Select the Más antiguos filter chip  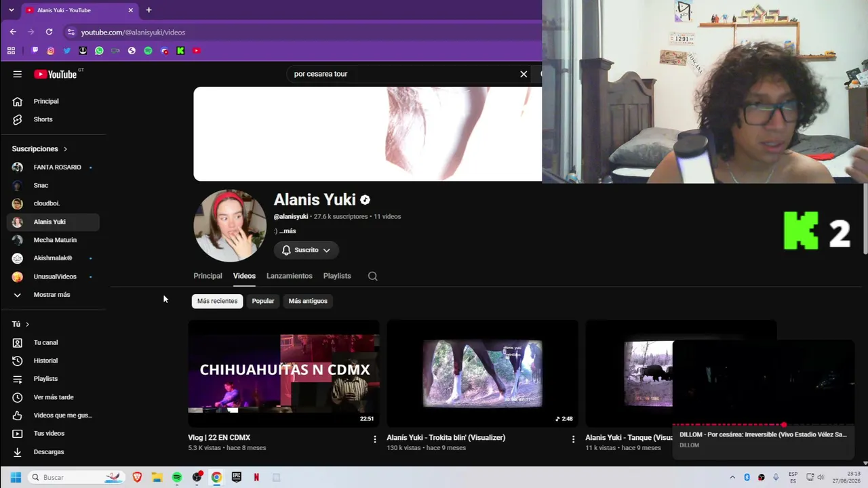point(308,301)
